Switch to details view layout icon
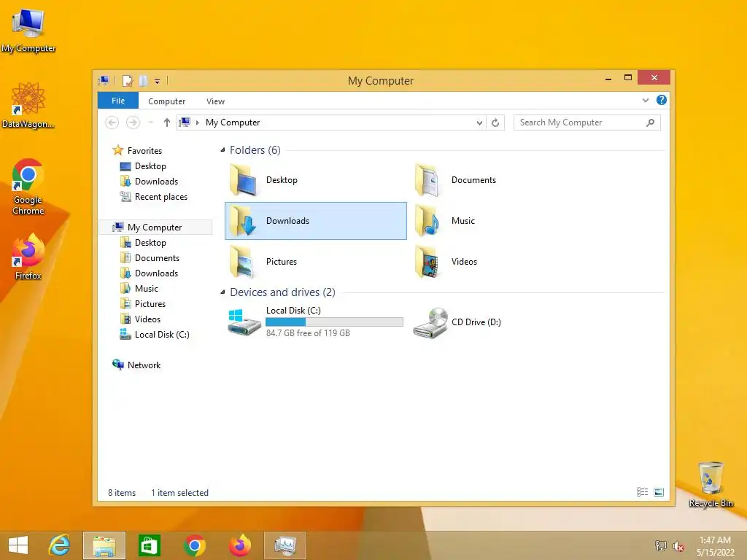Screen dimensions: 747x560 (x=642, y=492)
